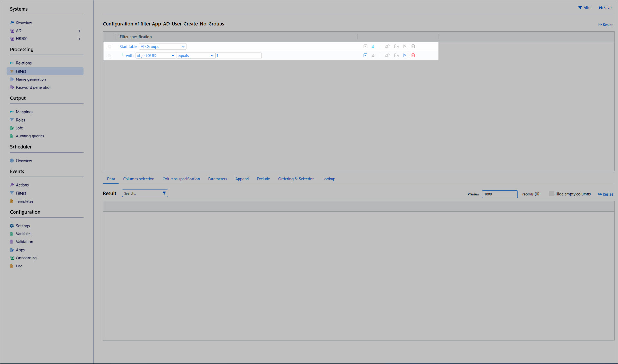Toggle the checkbox on the objectGUID row
Screen dimensions: 618x364
[365, 56]
